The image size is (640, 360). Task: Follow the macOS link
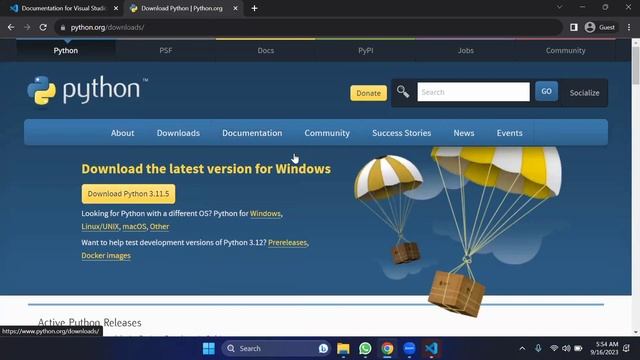pos(134,227)
